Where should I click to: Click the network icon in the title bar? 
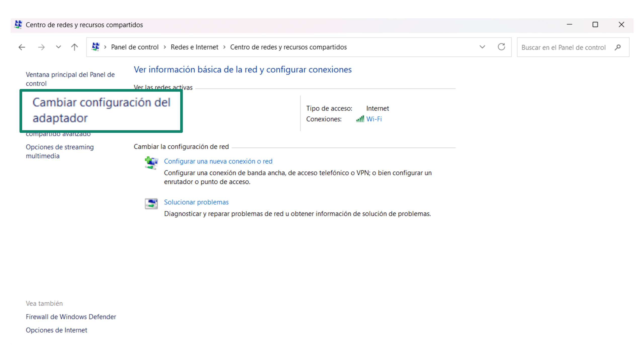(x=18, y=25)
